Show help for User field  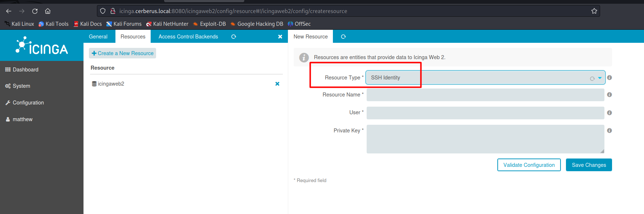[x=610, y=113]
